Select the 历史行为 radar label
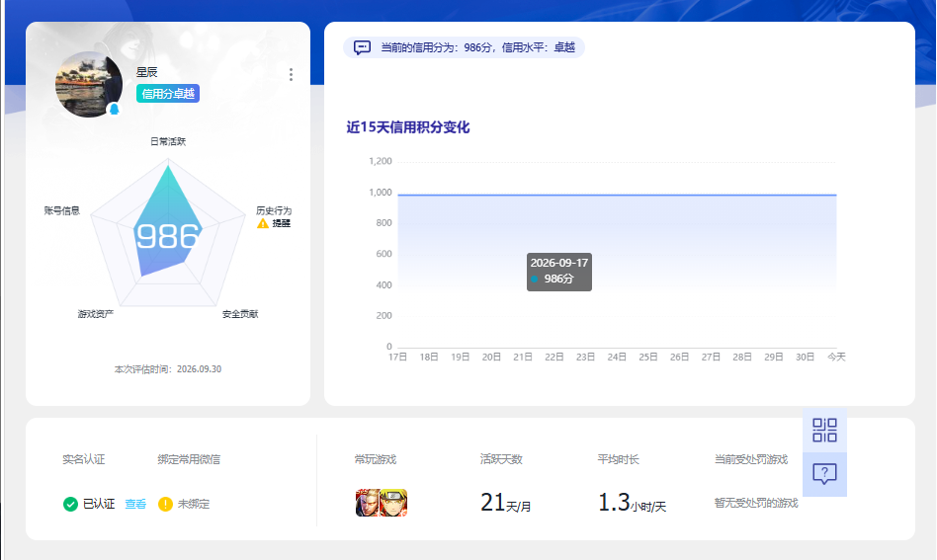 274,210
